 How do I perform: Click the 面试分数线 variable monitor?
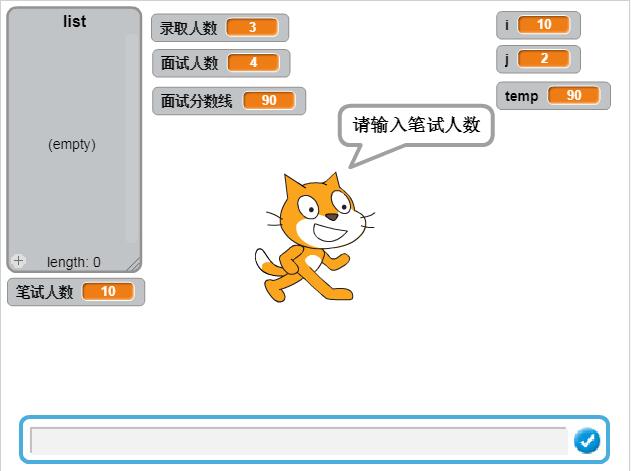[x=229, y=101]
